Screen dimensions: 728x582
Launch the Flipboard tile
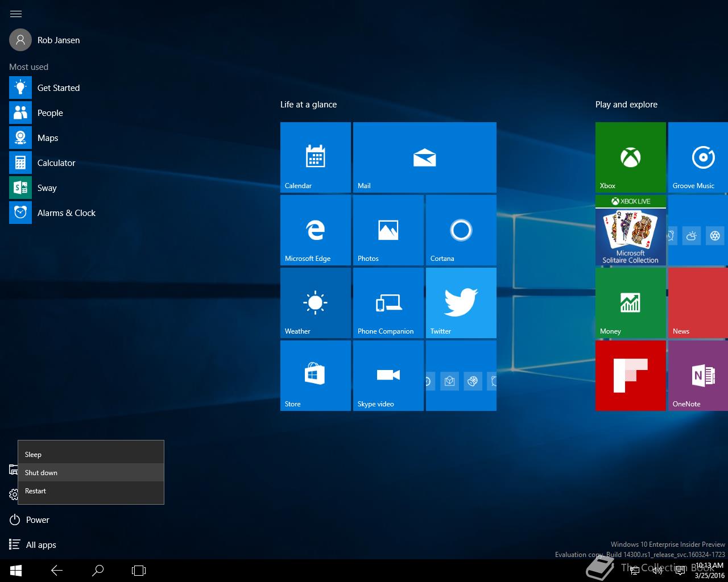click(631, 376)
